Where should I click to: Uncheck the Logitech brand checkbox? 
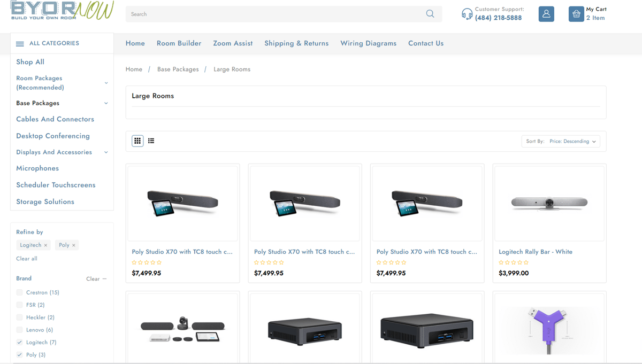20,342
